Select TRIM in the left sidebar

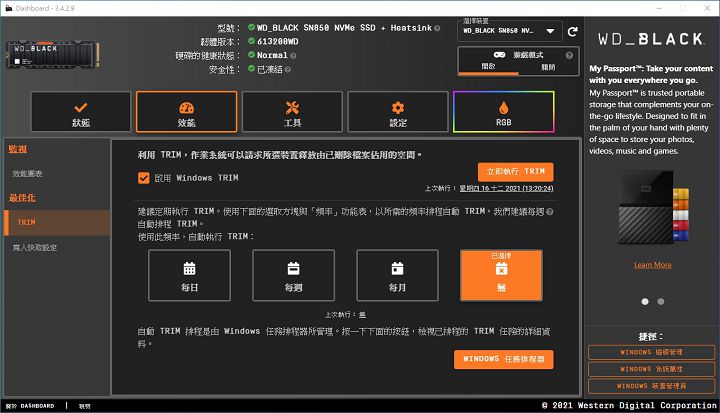[x=27, y=222]
